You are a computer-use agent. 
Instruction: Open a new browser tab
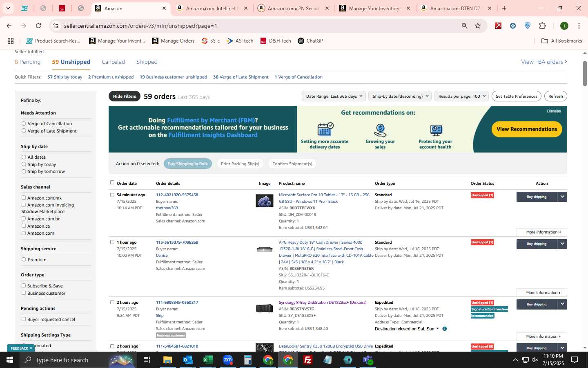click(504, 8)
